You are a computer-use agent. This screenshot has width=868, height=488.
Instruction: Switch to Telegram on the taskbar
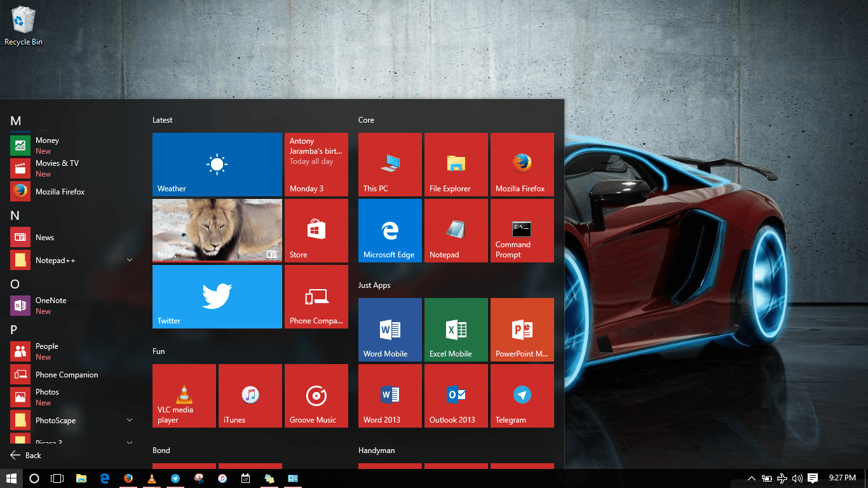coord(175,478)
